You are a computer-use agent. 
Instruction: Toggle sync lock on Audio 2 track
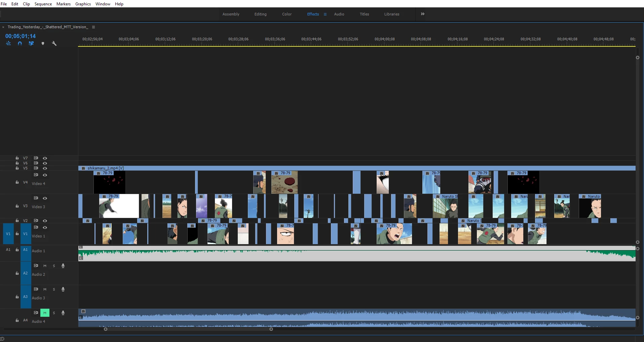click(x=36, y=266)
